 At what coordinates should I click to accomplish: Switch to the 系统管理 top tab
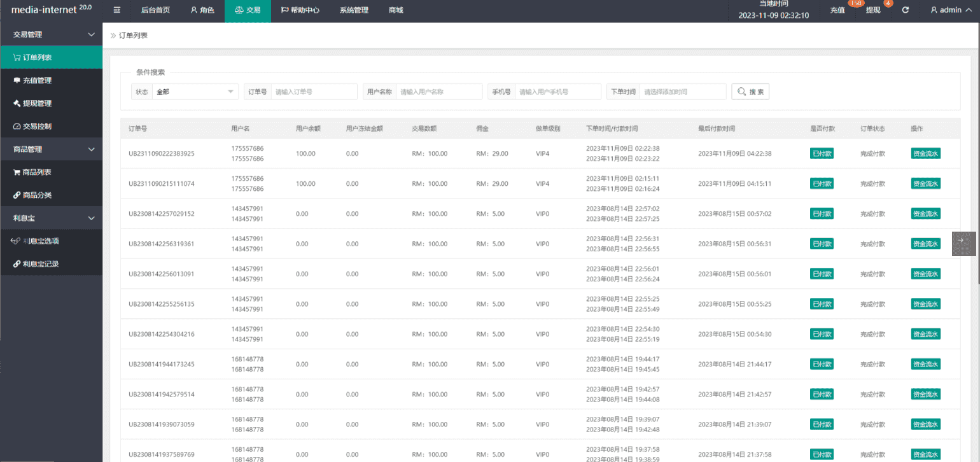[x=354, y=10]
